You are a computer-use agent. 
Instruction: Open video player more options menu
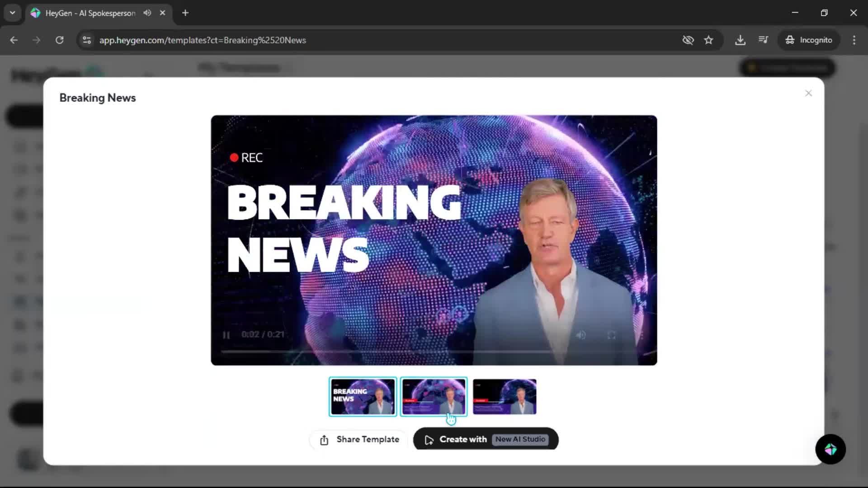(x=642, y=335)
